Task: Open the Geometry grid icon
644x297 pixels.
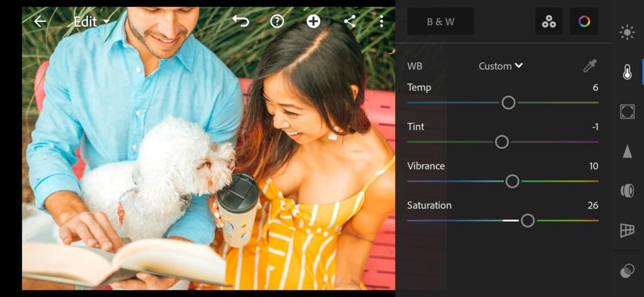Action: point(627,230)
